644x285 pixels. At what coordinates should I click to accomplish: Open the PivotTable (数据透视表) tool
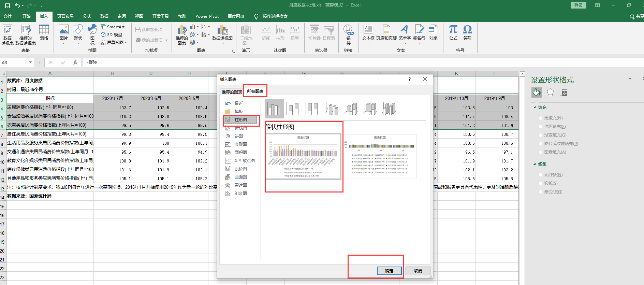coord(7,35)
